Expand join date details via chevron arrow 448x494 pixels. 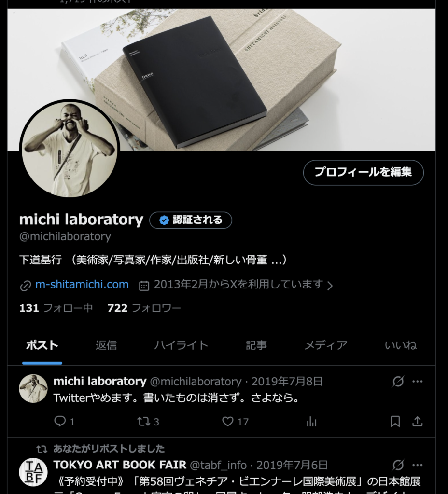pos(330,286)
